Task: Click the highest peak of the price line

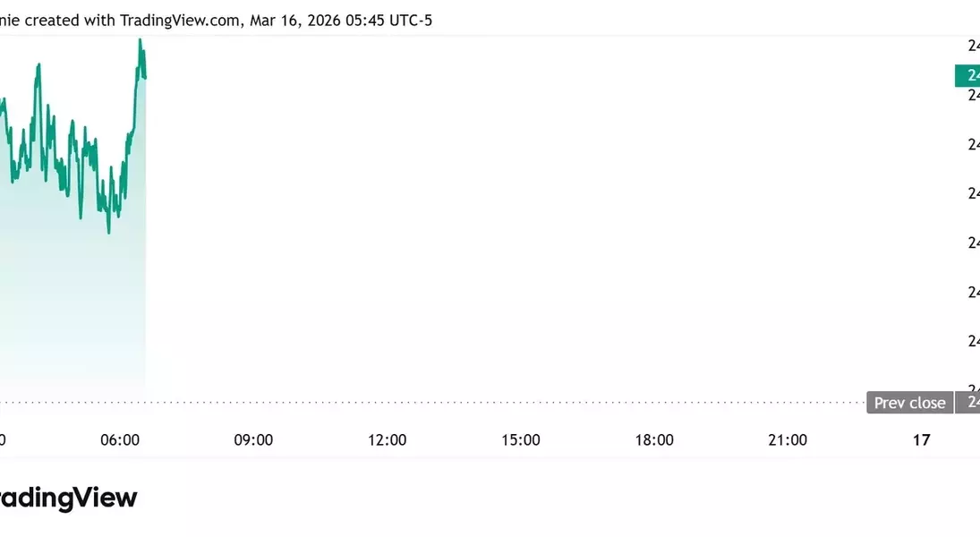Action: pos(141,40)
